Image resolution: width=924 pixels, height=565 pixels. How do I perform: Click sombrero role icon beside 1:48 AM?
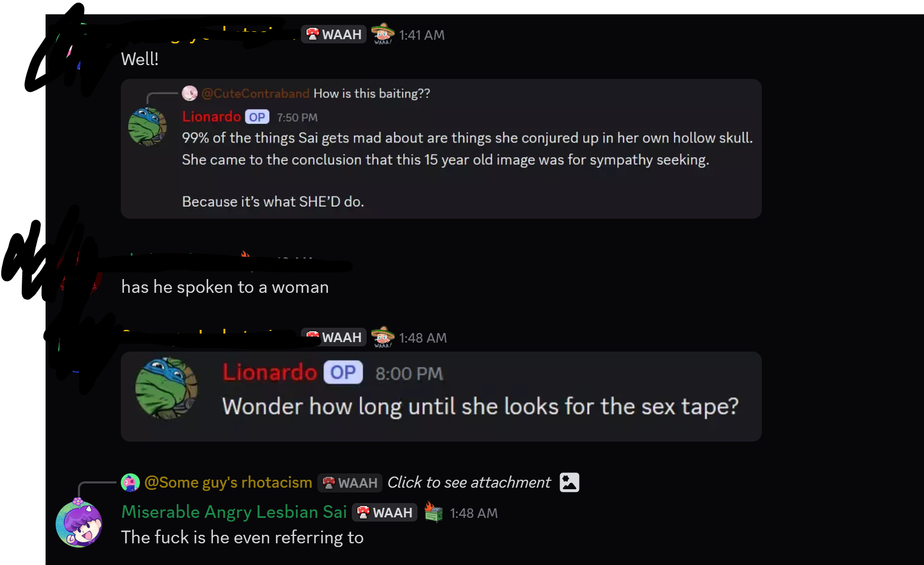(x=383, y=337)
